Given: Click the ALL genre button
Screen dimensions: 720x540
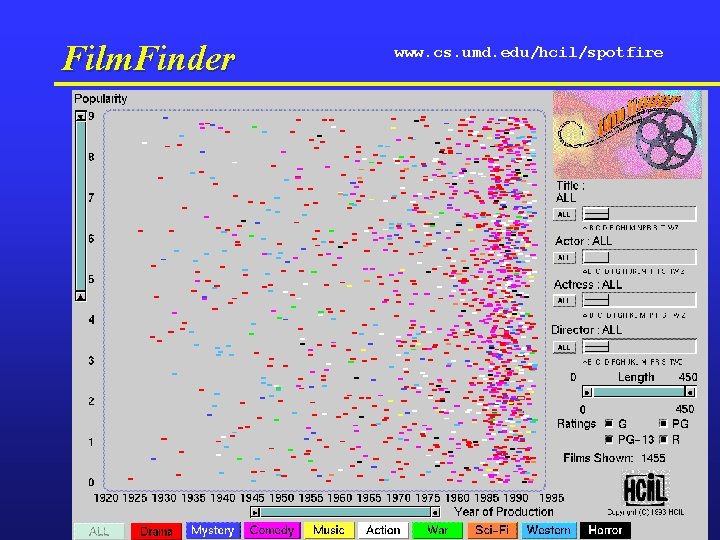Looking at the screenshot, I should coord(99,531).
